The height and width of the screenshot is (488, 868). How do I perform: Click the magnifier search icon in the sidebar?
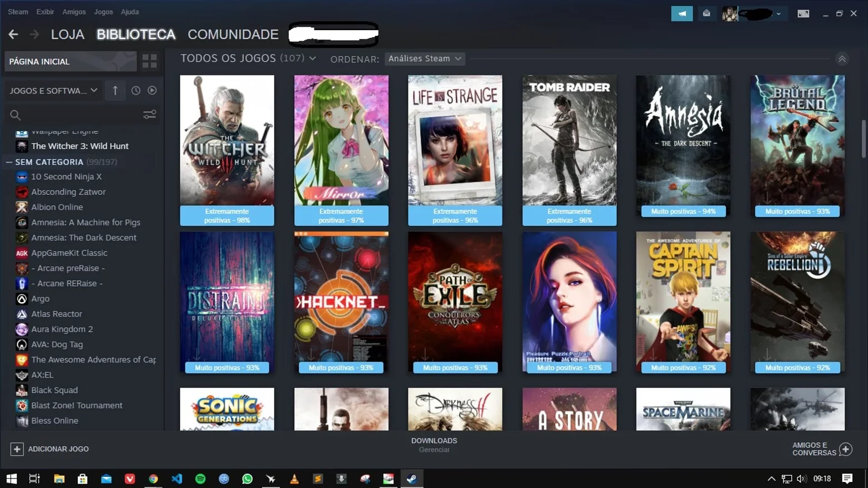(x=16, y=115)
